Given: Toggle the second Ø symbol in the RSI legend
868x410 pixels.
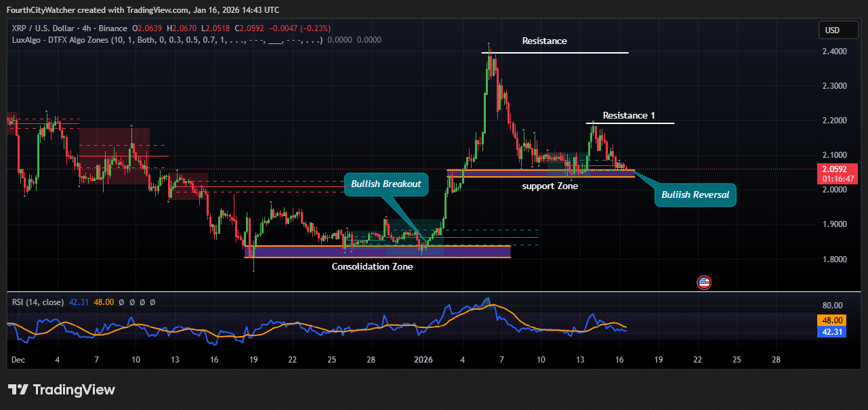Looking at the screenshot, I should (x=131, y=302).
